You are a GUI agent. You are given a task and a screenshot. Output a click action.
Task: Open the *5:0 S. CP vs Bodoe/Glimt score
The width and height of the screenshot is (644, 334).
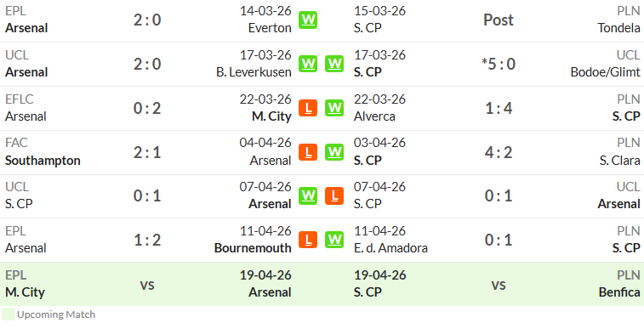499,64
